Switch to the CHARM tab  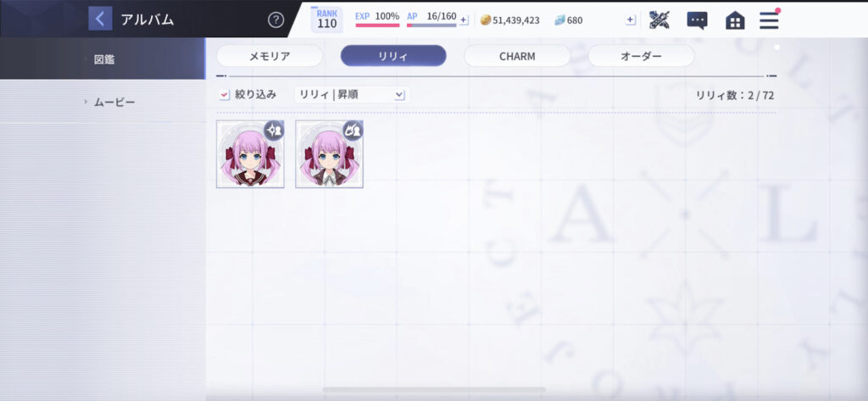pyautogui.click(x=517, y=56)
